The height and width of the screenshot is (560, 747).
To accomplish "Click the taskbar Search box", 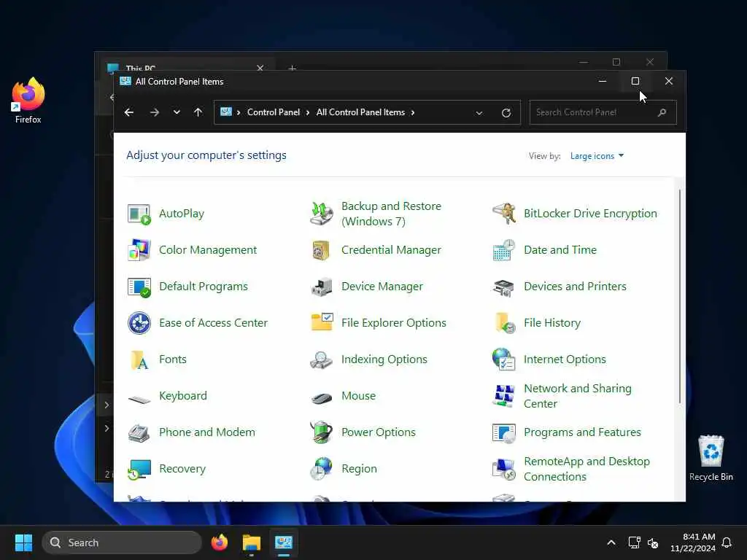I will click(x=122, y=542).
